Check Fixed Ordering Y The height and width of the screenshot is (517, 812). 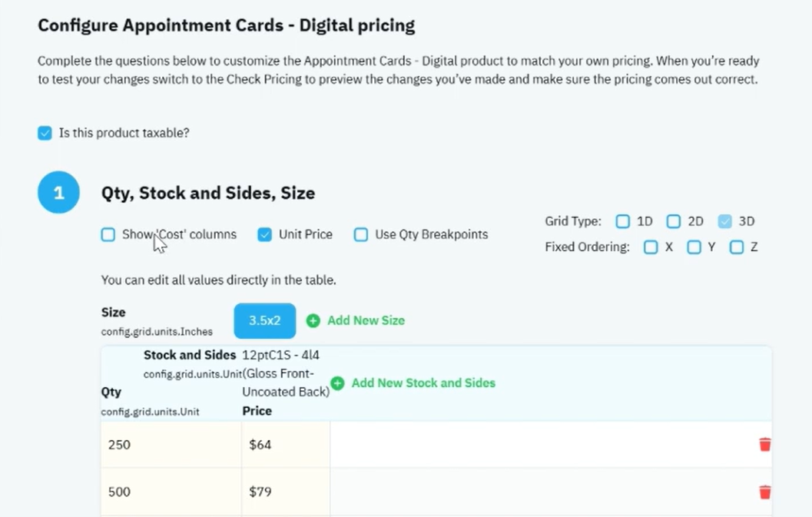[x=694, y=247]
